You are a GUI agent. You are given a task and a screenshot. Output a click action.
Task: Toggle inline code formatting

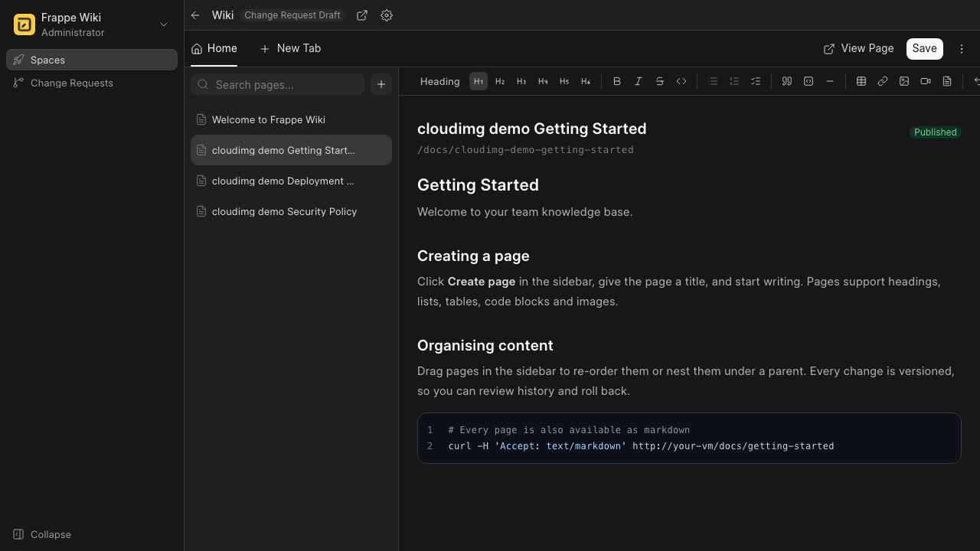pos(681,81)
